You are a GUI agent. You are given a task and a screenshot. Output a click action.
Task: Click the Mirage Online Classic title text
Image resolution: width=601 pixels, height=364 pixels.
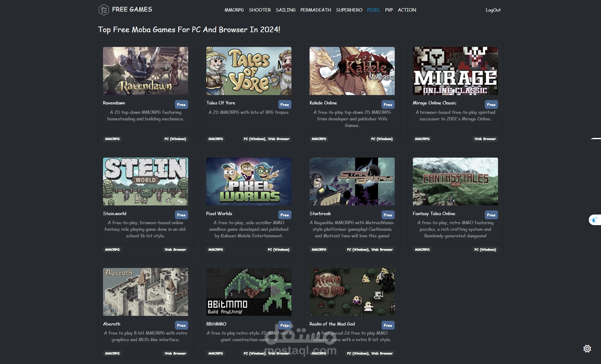point(434,103)
